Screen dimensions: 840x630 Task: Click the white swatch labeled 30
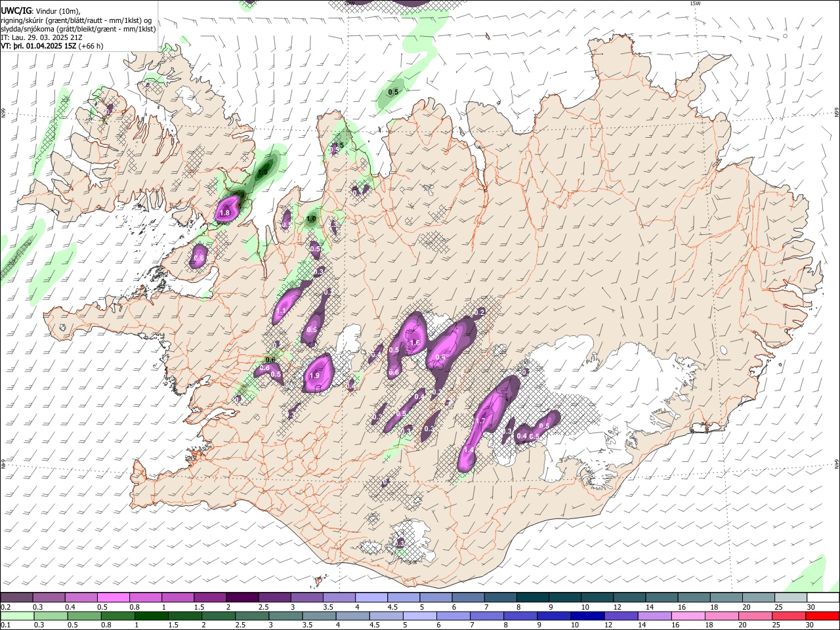(823, 598)
